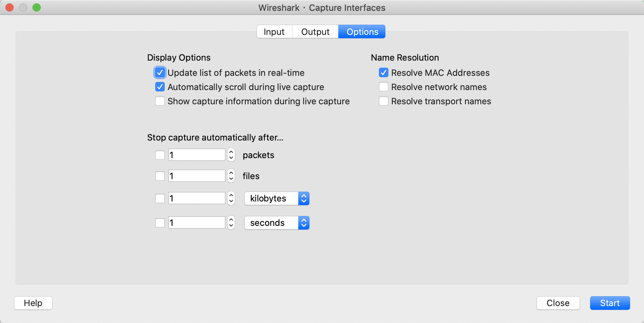Image resolution: width=644 pixels, height=323 pixels.
Task: Uncheck Update list of packets in real-time
Action: click(x=160, y=73)
